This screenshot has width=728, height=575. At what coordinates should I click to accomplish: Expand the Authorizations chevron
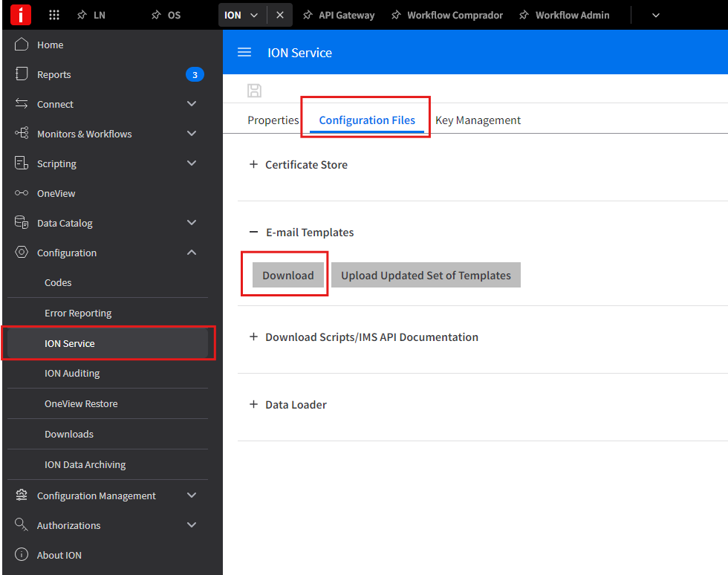pyautogui.click(x=192, y=524)
